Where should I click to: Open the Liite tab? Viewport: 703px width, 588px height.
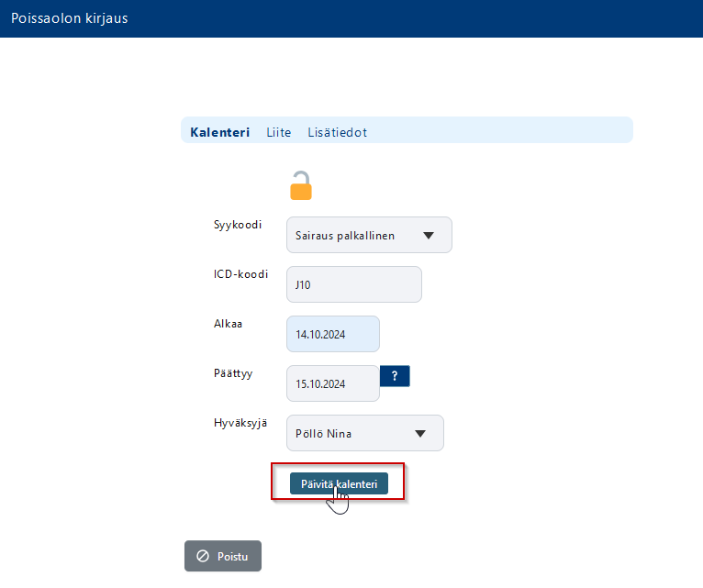(278, 132)
